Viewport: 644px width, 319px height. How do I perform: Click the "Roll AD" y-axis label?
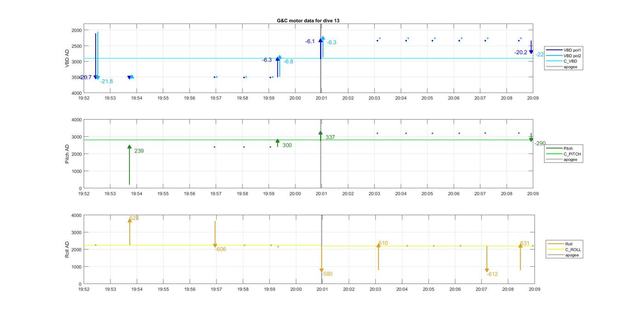coord(67,249)
